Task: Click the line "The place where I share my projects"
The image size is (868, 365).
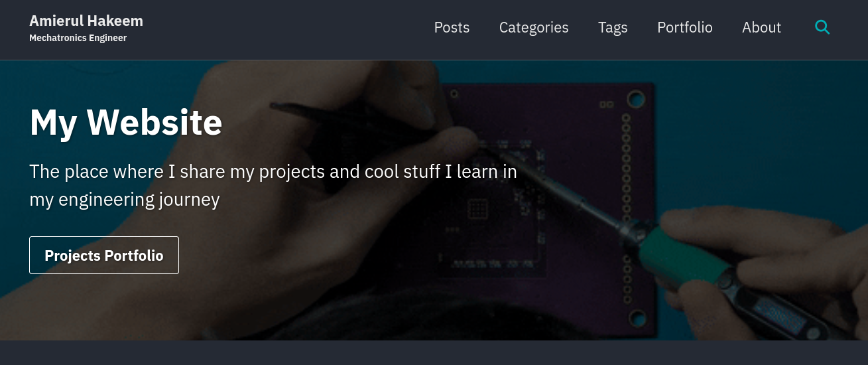Action: 273,172
